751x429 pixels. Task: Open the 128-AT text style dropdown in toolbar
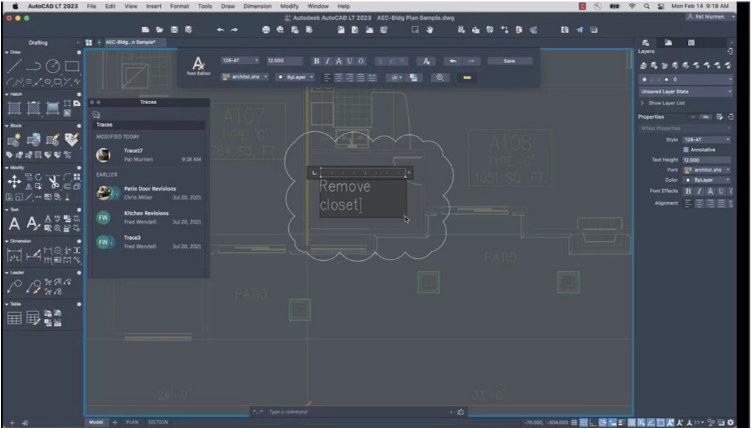[240, 61]
